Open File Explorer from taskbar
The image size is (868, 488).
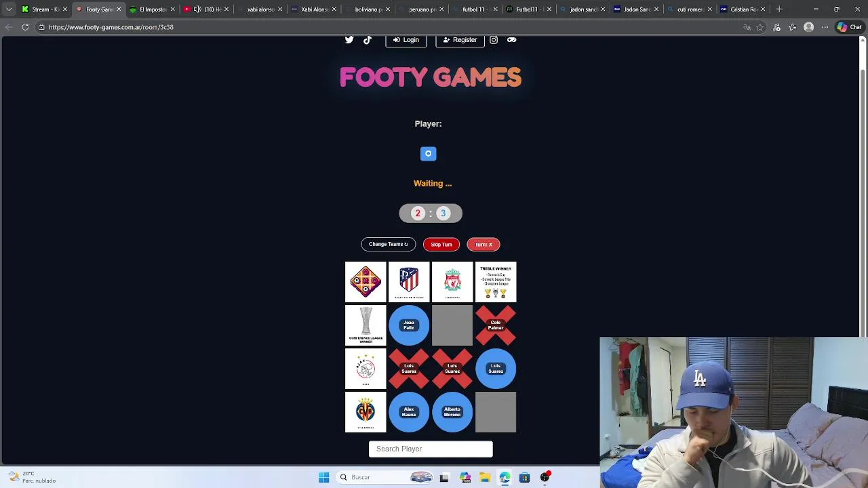point(485,477)
